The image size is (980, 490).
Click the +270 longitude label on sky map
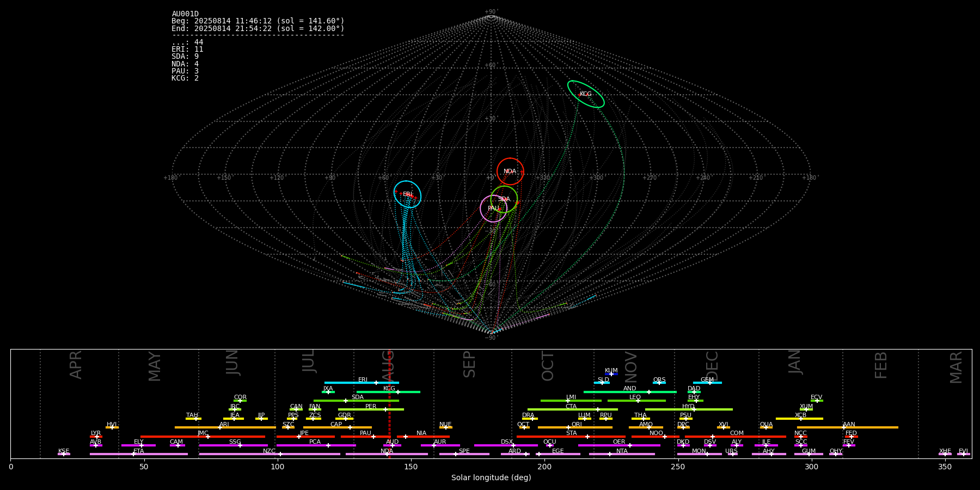coord(650,177)
